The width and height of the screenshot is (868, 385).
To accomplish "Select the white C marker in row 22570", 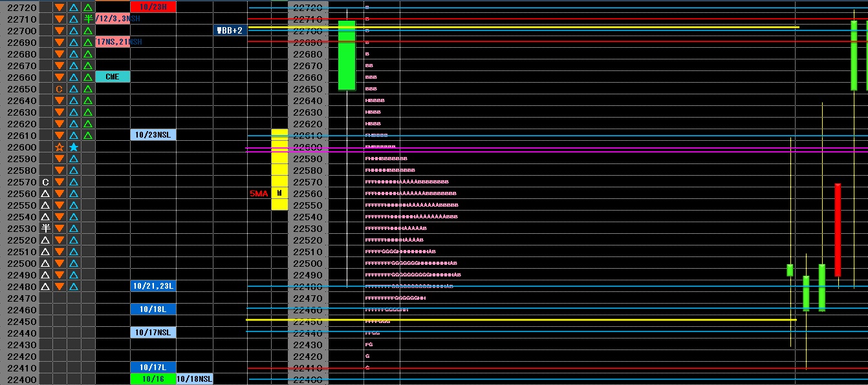I will pos(45,182).
